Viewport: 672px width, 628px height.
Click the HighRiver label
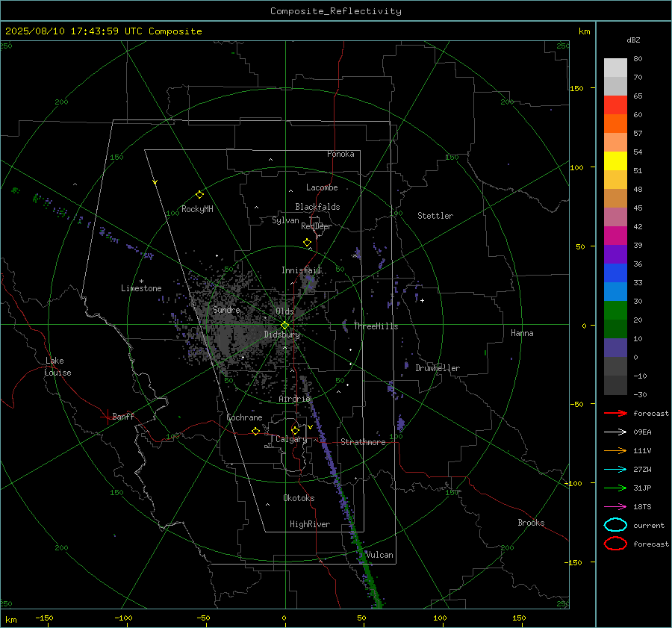pos(310,524)
